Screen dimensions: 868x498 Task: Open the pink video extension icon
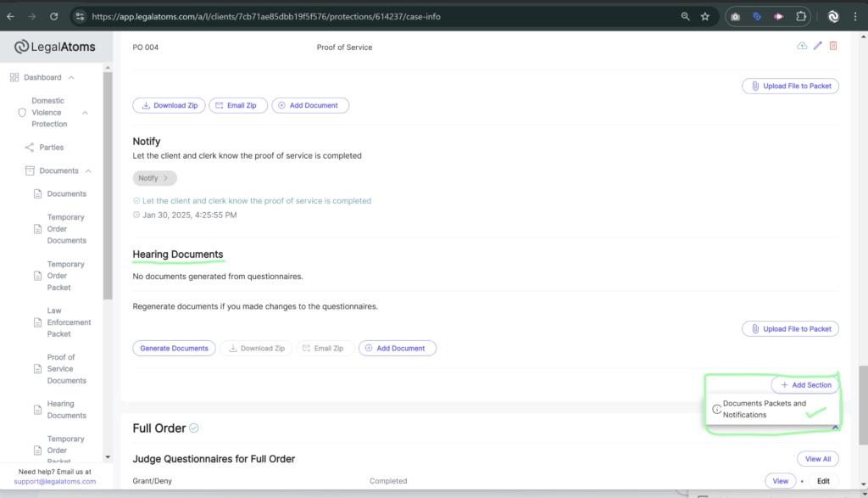point(778,17)
